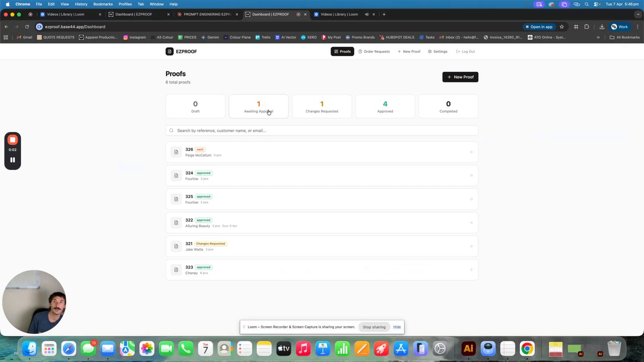The width and height of the screenshot is (644, 362).
Task: Reload the current page
Action: (x=27, y=27)
